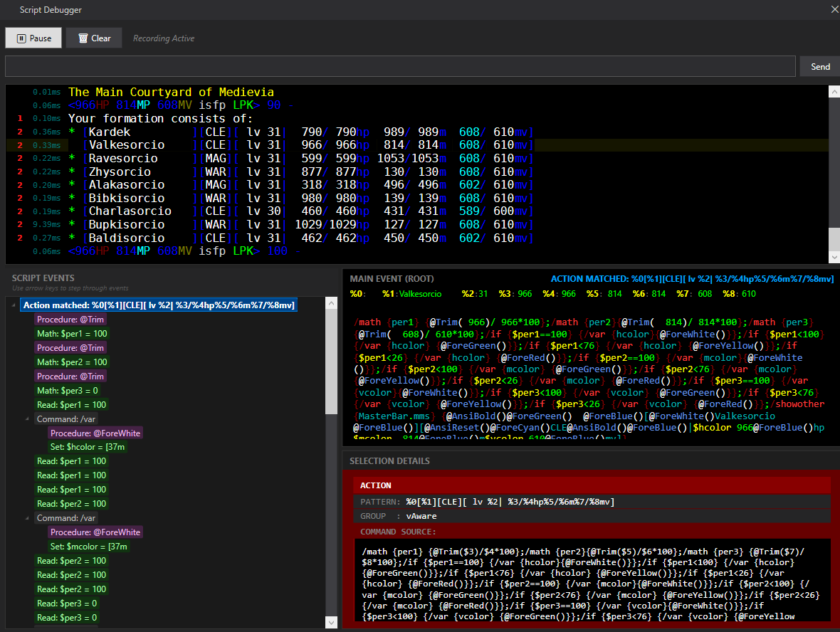Collapse the second Command: /var node

27,518
